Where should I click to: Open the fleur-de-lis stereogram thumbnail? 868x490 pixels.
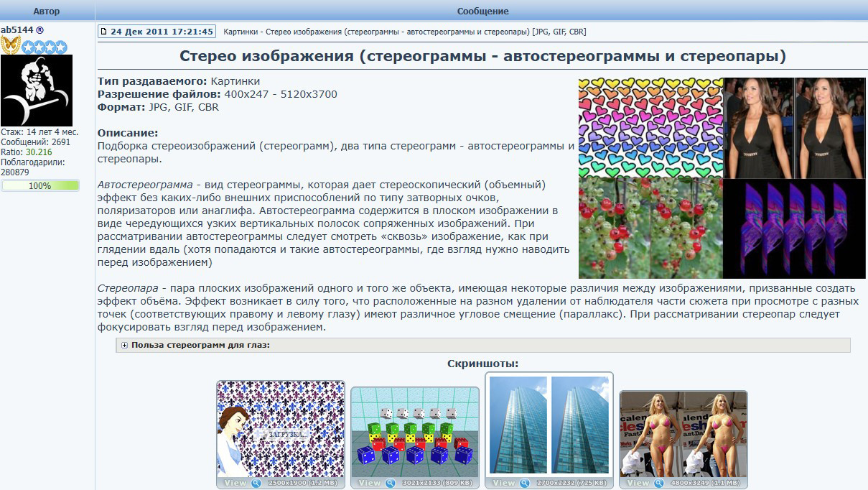point(281,429)
